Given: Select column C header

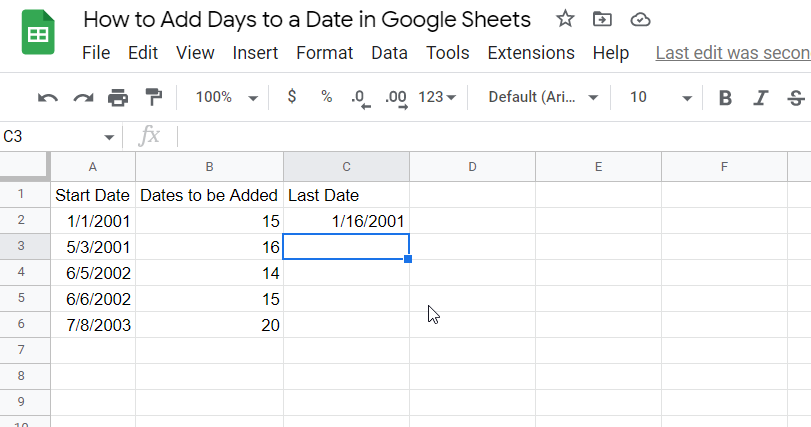Looking at the screenshot, I should point(347,166).
